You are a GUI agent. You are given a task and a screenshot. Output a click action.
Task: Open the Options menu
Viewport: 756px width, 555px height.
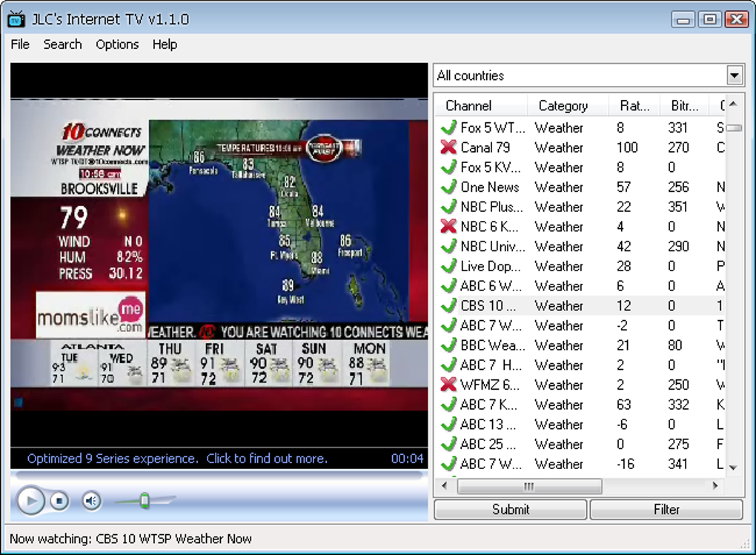pos(117,44)
